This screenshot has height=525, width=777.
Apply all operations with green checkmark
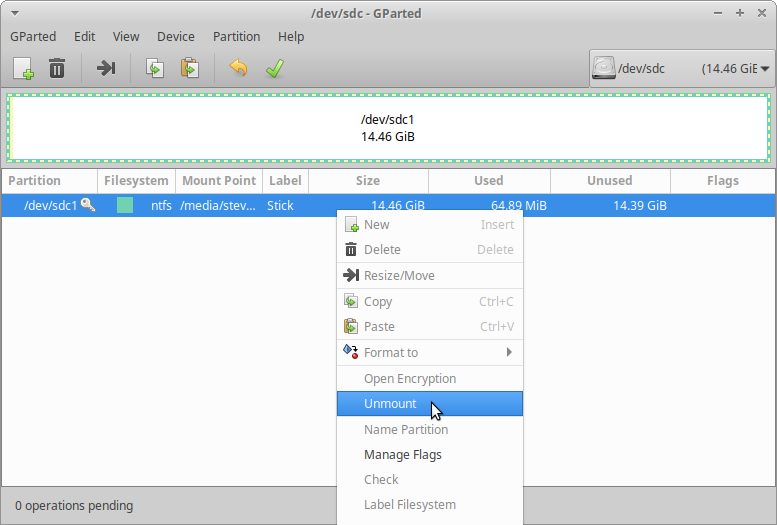point(273,68)
